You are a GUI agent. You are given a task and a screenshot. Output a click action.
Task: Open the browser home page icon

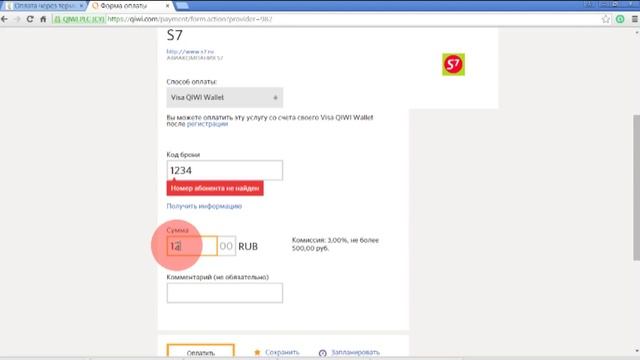43,19
